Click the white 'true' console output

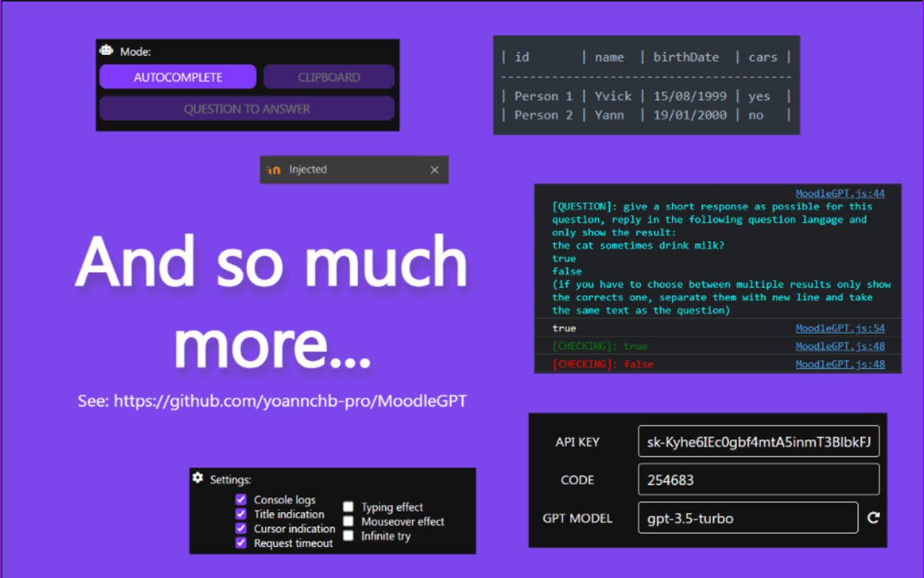tap(564, 328)
